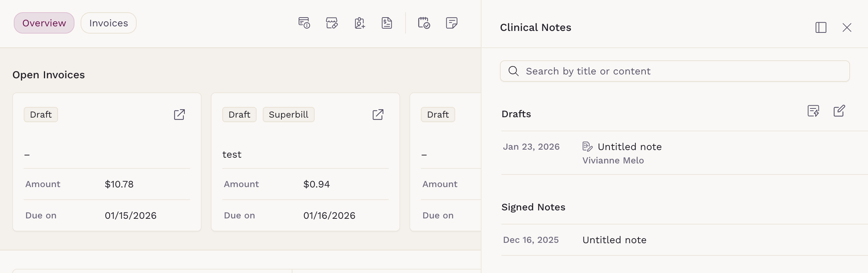Click the Draft badge on the third invoice
The image size is (868, 273).
coord(438,115)
